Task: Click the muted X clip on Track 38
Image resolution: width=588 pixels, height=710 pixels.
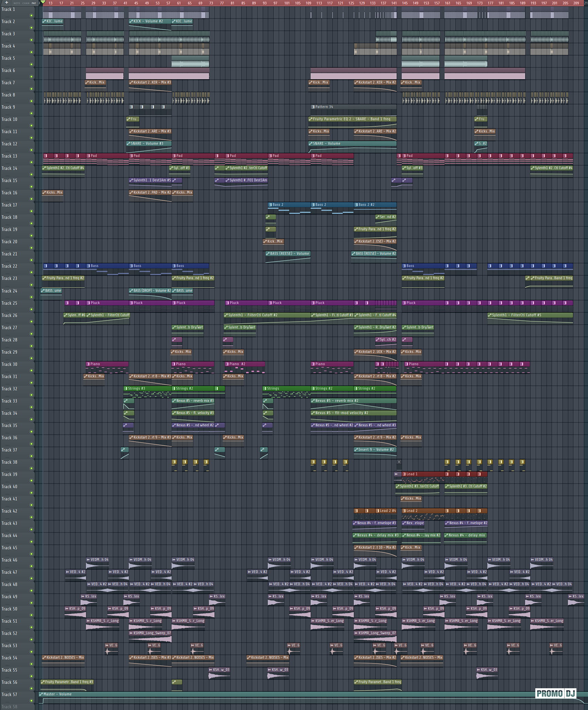Action: (x=399, y=462)
